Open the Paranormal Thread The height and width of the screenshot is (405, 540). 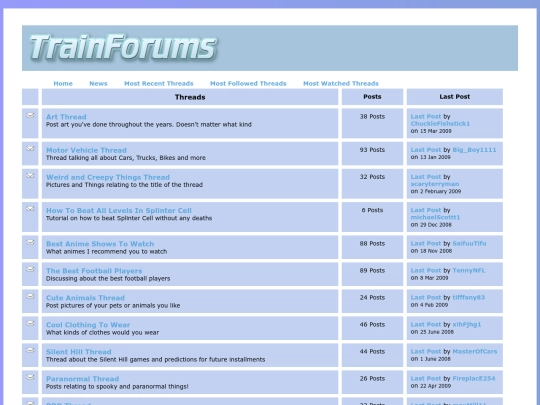[82, 379]
